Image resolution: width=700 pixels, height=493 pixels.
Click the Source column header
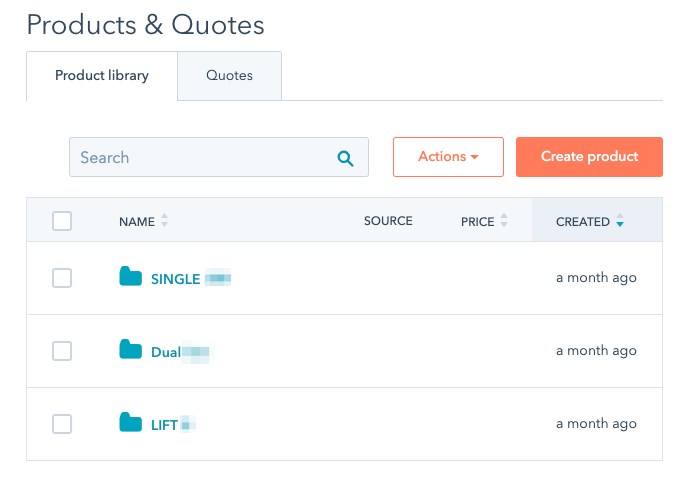(388, 221)
